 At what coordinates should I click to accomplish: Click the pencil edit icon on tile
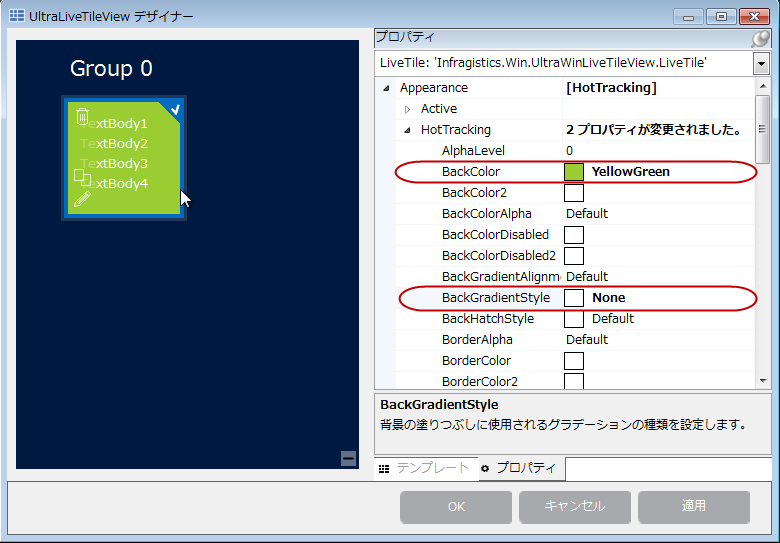click(82, 199)
